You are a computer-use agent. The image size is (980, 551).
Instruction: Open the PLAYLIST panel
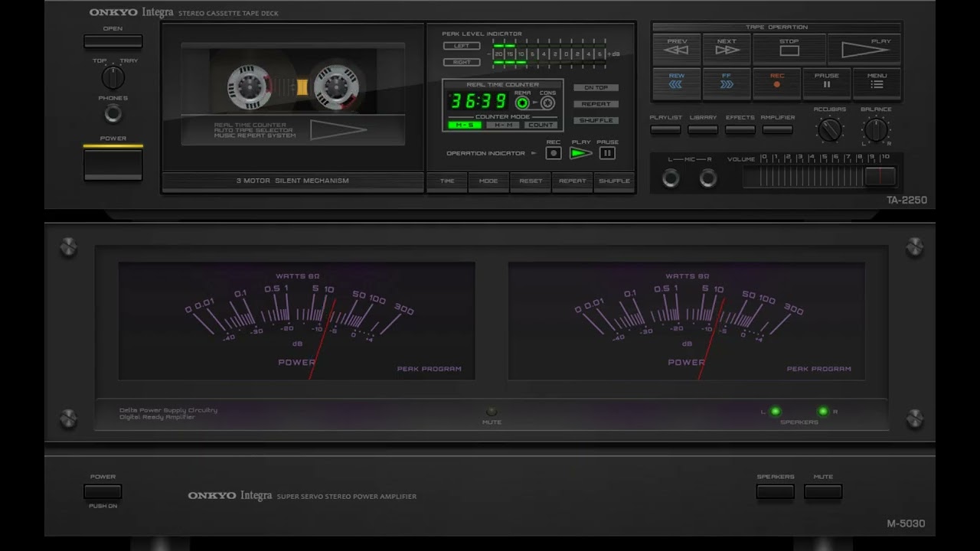[665, 129]
